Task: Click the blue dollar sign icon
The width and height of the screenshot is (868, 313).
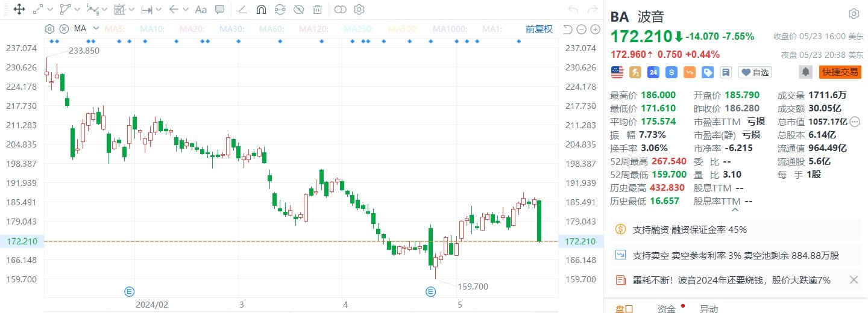Action: coord(671,72)
